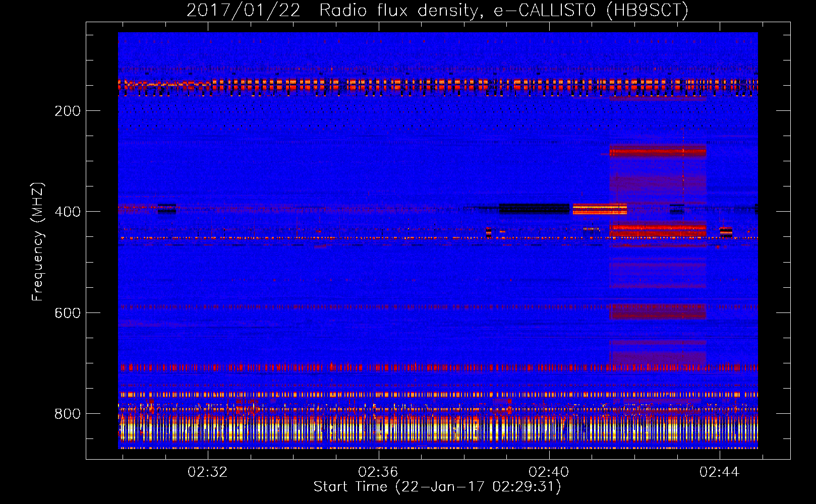The width and height of the screenshot is (816, 504).
Task: Click the '600' frequency axis label
Action: point(68,313)
